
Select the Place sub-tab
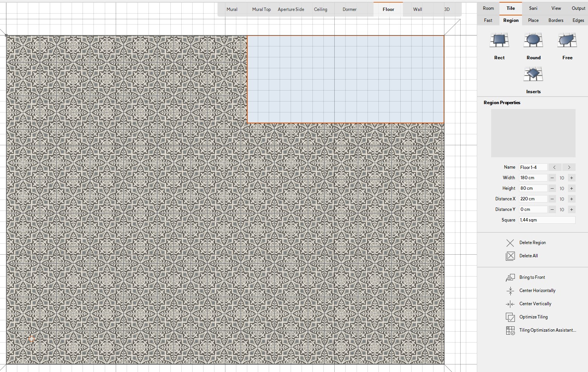533,20
